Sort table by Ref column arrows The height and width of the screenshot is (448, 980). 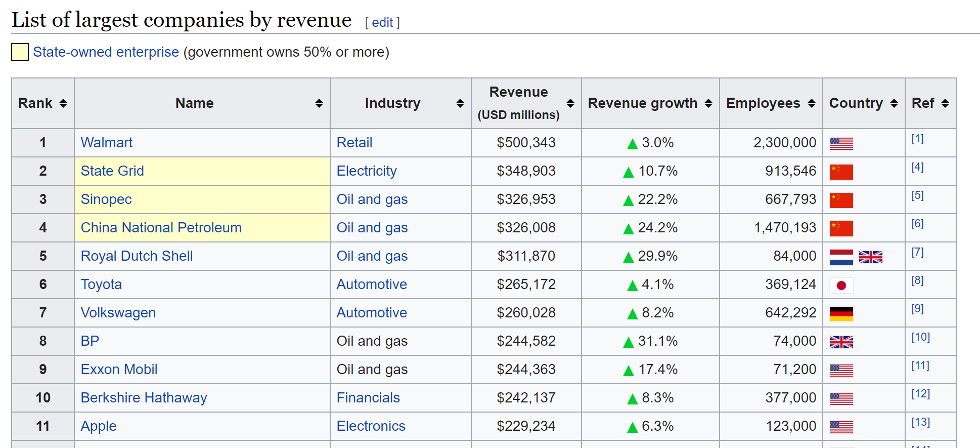pyautogui.click(x=945, y=103)
